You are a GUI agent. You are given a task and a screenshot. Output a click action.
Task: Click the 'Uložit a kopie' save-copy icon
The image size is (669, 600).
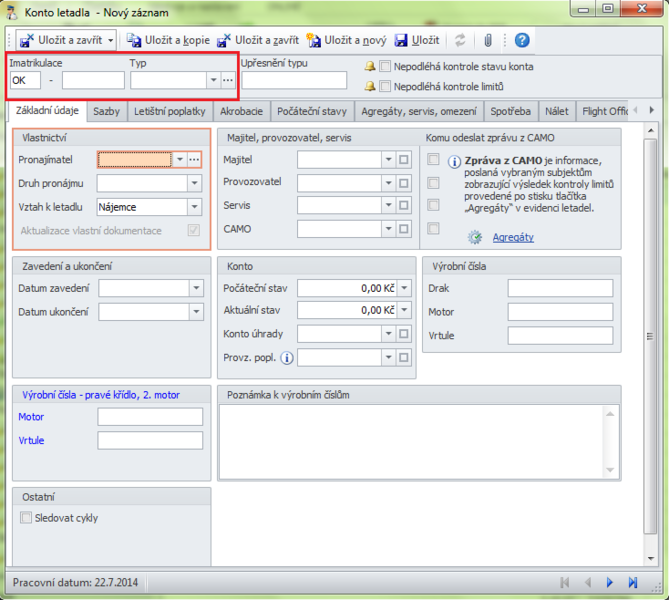click(x=134, y=40)
